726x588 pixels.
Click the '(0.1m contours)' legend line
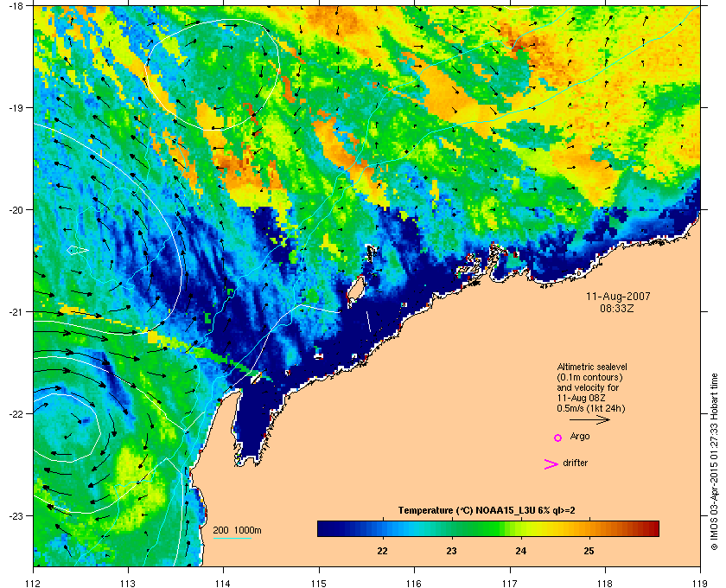(x=589, y=377)
